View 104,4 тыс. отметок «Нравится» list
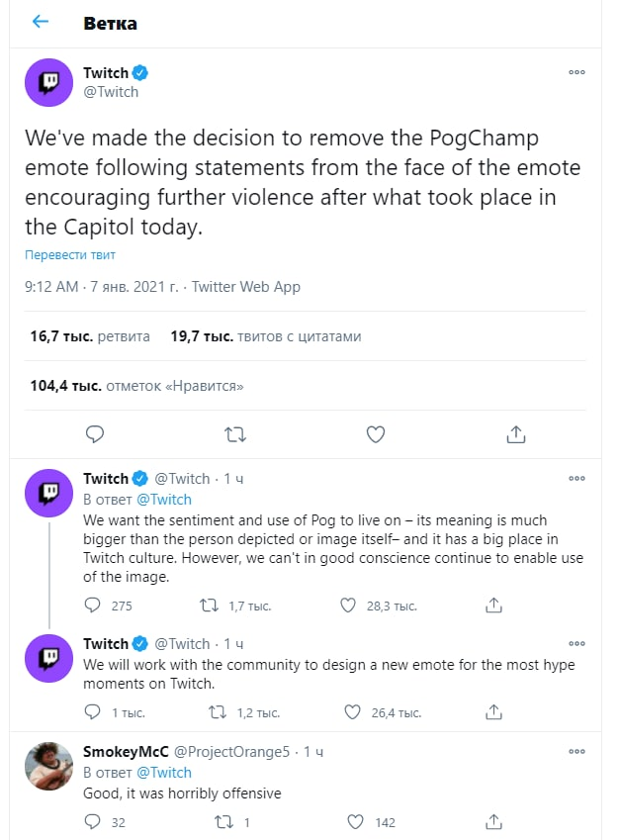 pyautogui.click(x=136, y=386)
